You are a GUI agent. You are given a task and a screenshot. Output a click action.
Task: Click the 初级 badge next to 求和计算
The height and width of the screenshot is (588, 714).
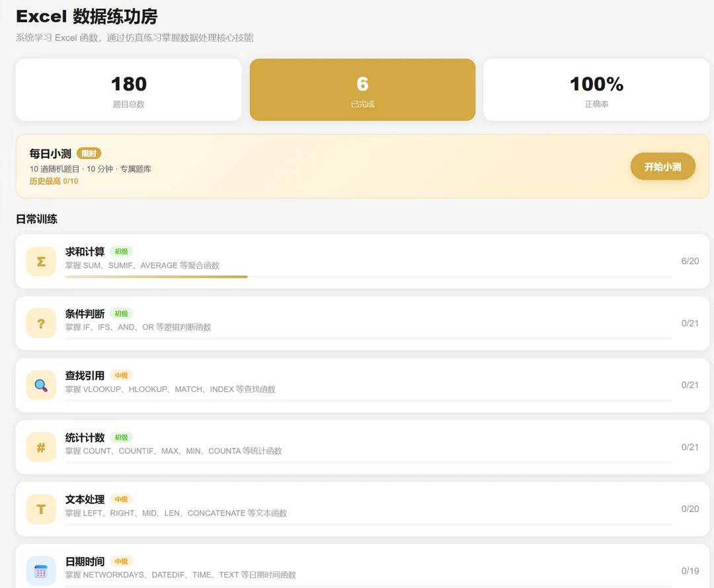[121, 252]
